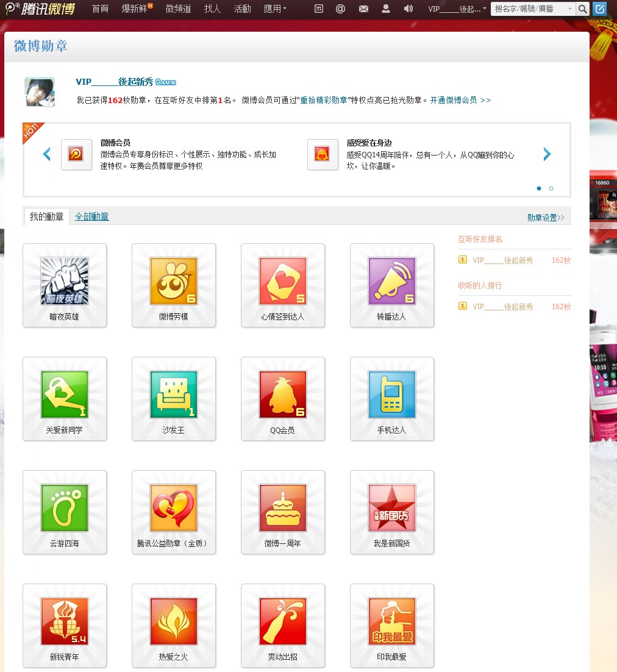Image resolution: width=617 pixels, height=672 pixels.
Task: Open the 微博劳模 bee badge
Action: (x=174, y=281)
